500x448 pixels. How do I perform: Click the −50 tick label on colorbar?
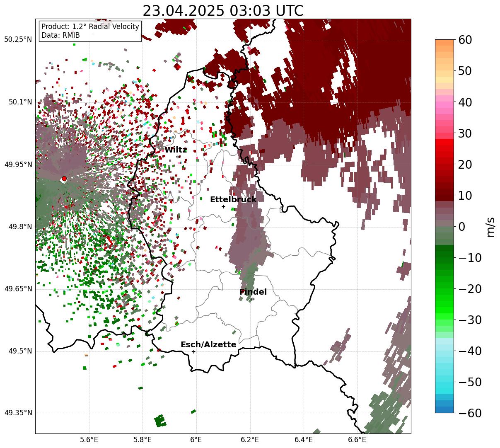pyautogui.click(x=470, y=382)
